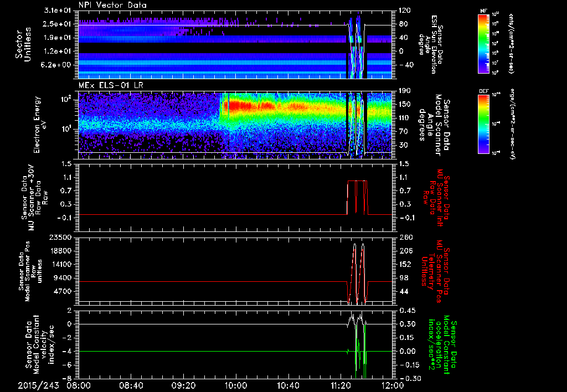The width and height of the screenshot is (567, 392).
Task: Click the 2015/243 date label
Action: coord(38,385)
